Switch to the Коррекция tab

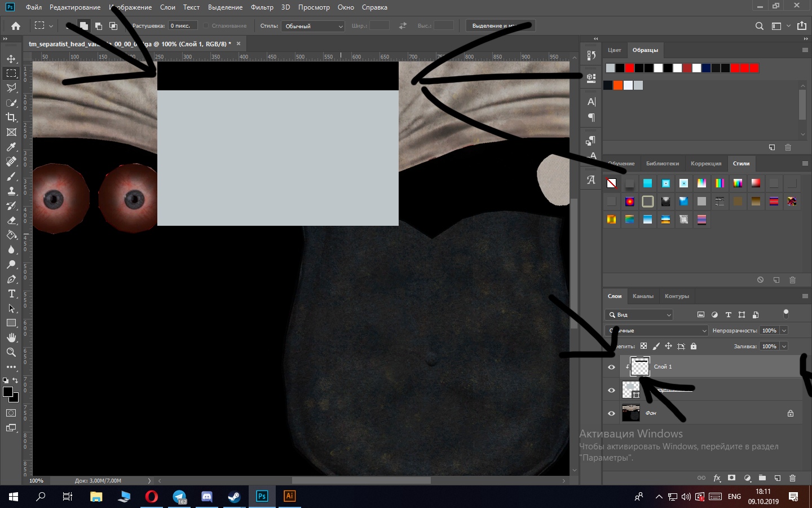click(706, 164)
